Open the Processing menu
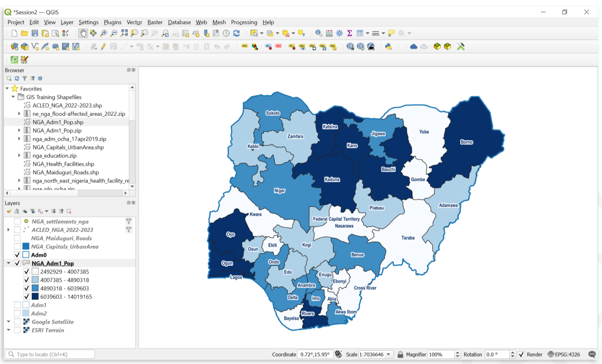This screenshot has height=364, width=602. click(244, 22)
